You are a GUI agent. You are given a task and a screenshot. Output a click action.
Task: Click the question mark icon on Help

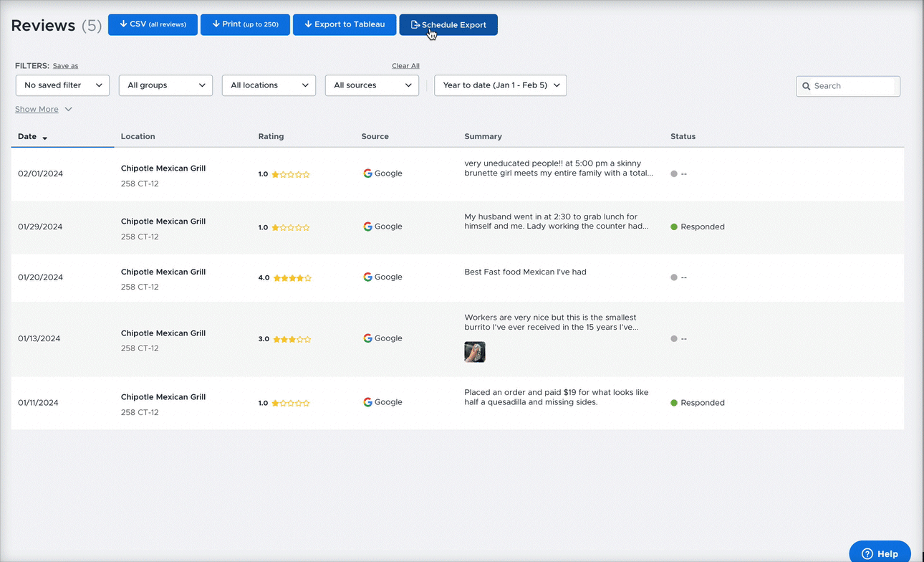(x=867, y=553)
